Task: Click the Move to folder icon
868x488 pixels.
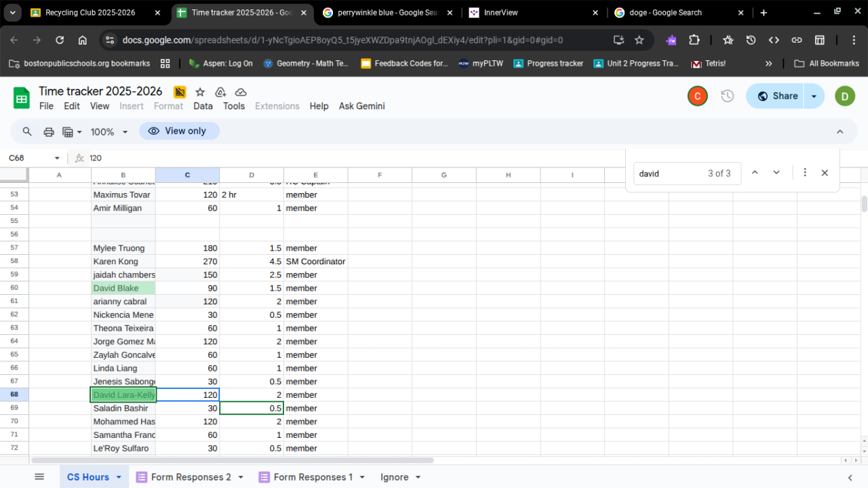Action: tap(220, 92)
